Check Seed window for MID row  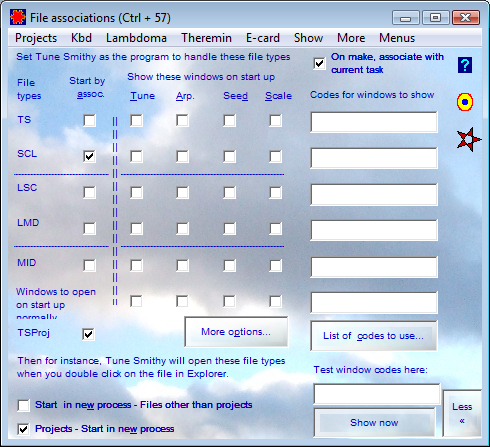[229, 266]
